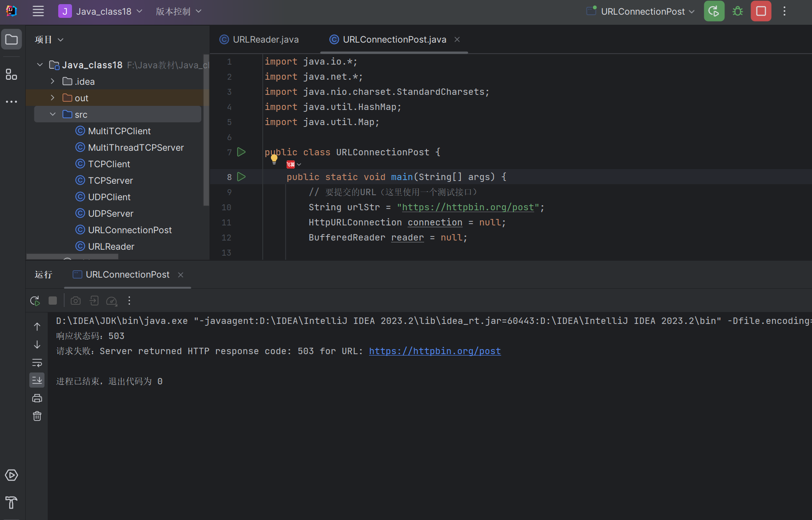Expand the .idea folder
This screenshot has height=520, width=812.
point(53,81)
